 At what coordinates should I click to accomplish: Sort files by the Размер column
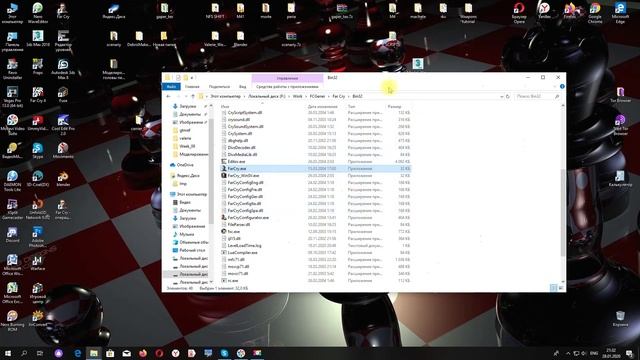click(x=394, y=107)
